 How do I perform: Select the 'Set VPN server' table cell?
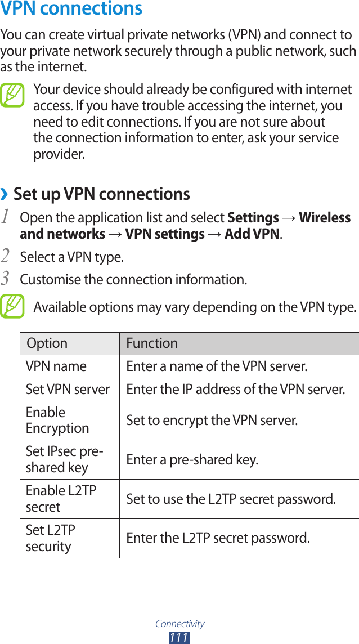68,389
